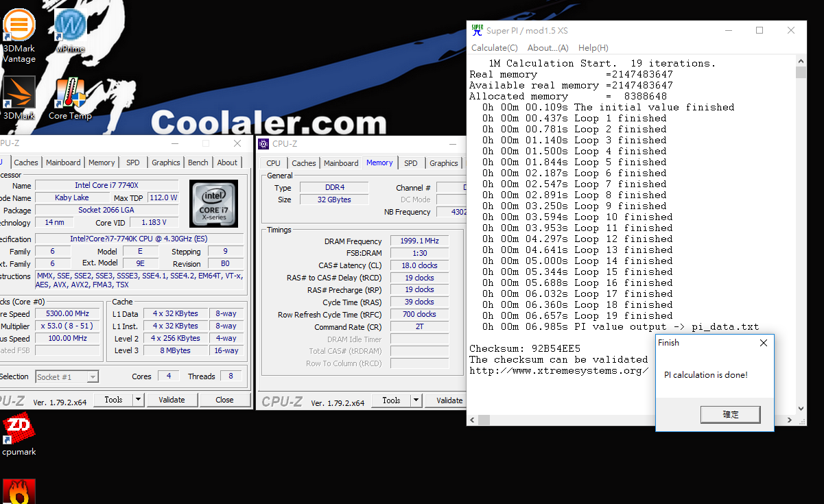Open SPD tab in left CPU-Z window

[x=133, y=163]
